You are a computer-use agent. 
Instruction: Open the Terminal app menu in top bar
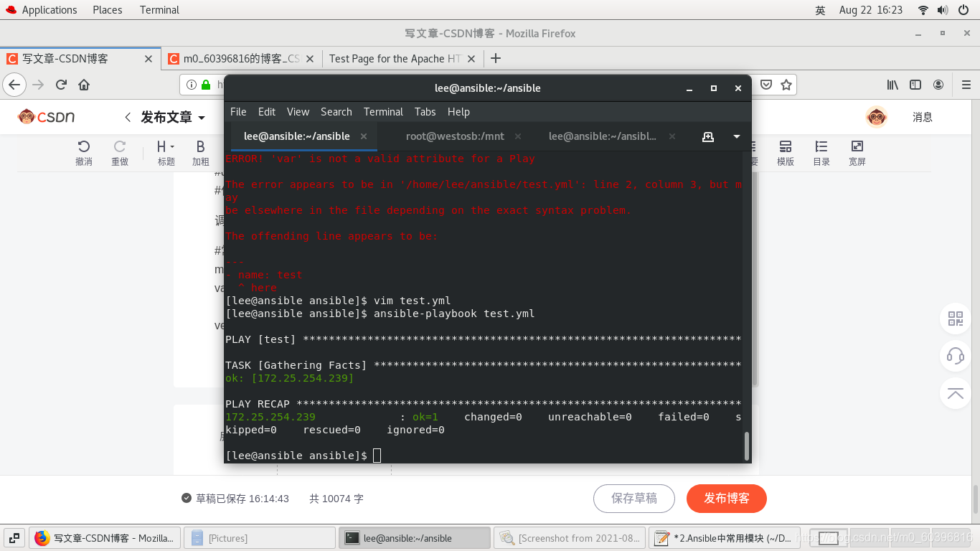point(159,10)
